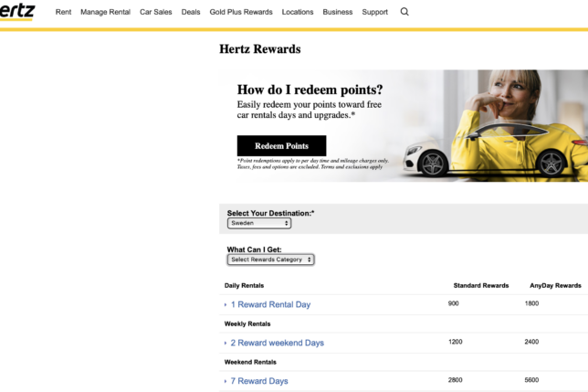The image size is (588, 392).
Task: Go to Hertz logo home
Action: [x=16, y=11]
